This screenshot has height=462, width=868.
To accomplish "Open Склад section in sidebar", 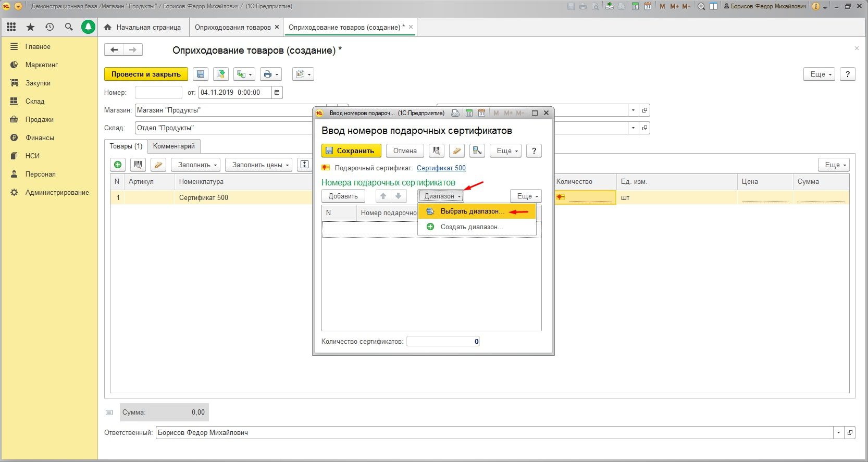I will point(35,101).
